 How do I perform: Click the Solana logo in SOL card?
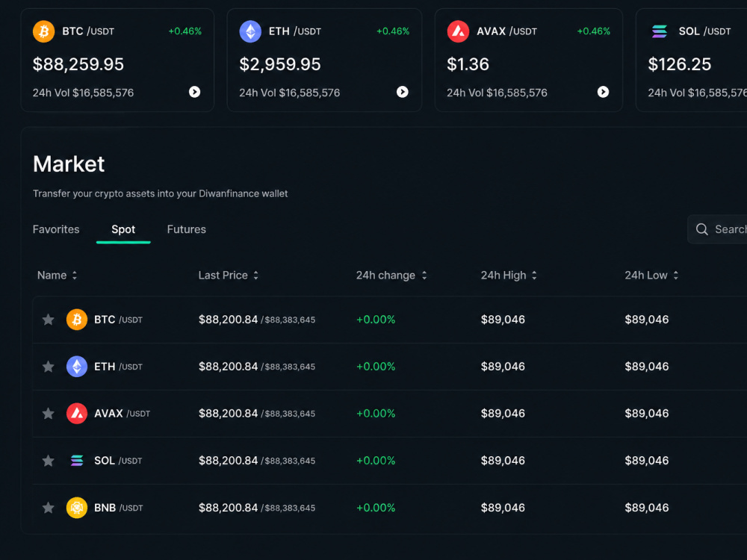tap(660, 31)
